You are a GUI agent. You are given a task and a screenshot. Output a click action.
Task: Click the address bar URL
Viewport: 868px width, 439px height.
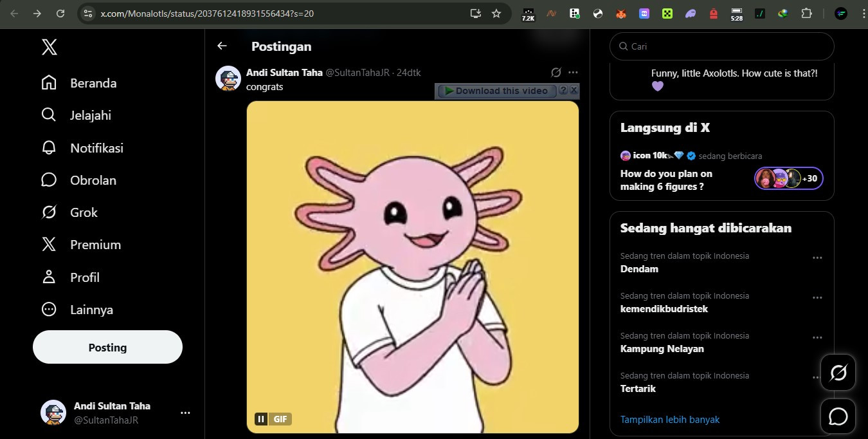(207, 13)
